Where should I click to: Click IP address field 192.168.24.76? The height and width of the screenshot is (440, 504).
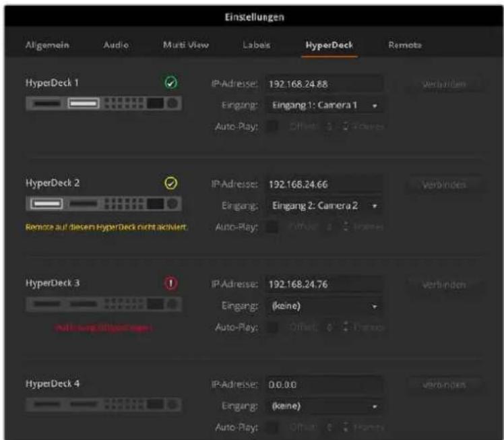point(324,284)
